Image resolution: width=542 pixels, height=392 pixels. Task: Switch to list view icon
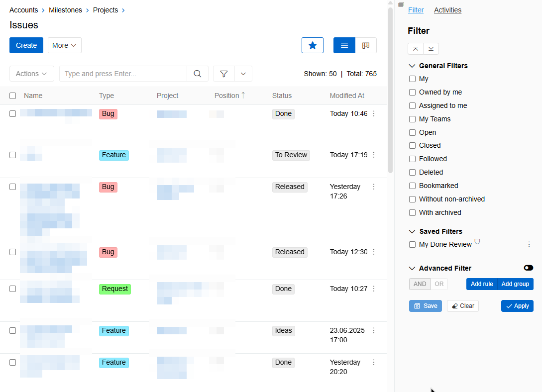344,45
